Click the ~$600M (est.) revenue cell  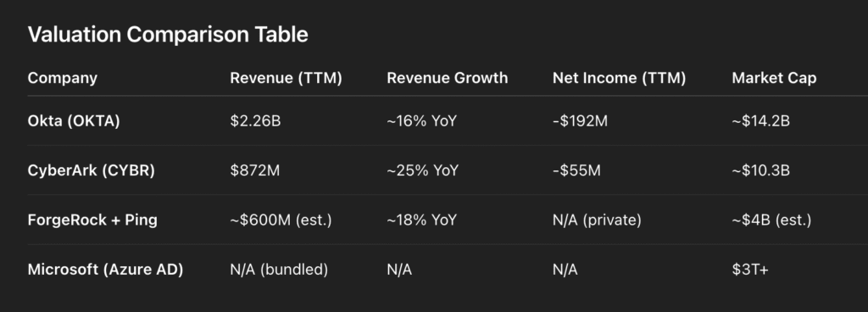click(281, 220)
